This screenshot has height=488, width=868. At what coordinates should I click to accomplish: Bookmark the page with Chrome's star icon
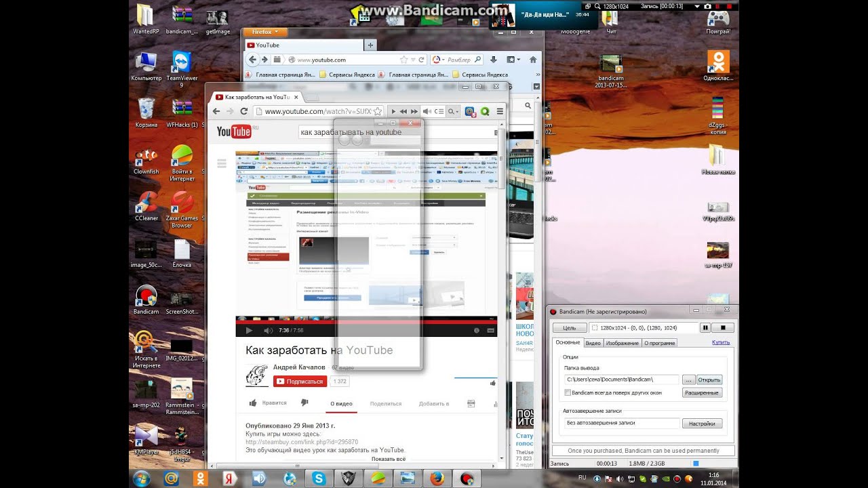(377, 111)
